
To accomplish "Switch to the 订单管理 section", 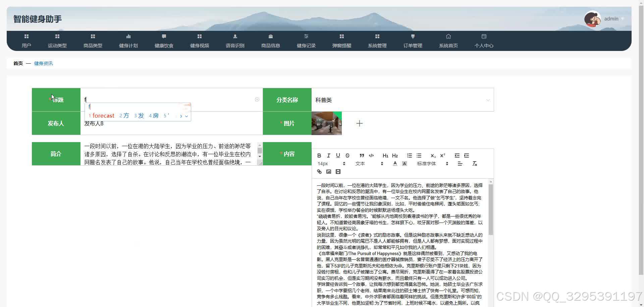I will click(x=412, y=41).
